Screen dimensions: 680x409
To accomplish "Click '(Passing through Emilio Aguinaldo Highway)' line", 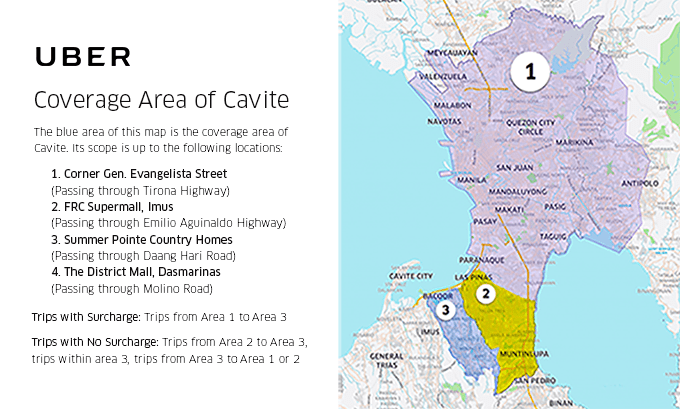I will (169, 223).
